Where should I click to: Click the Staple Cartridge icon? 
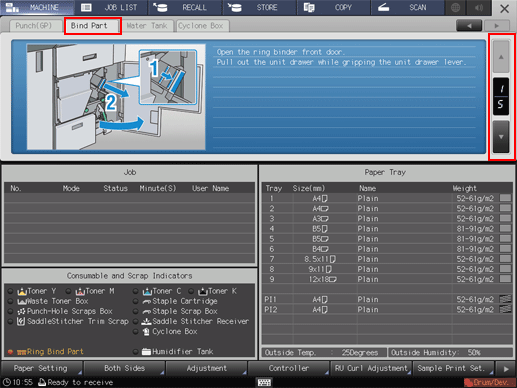[x=147, y=302]
